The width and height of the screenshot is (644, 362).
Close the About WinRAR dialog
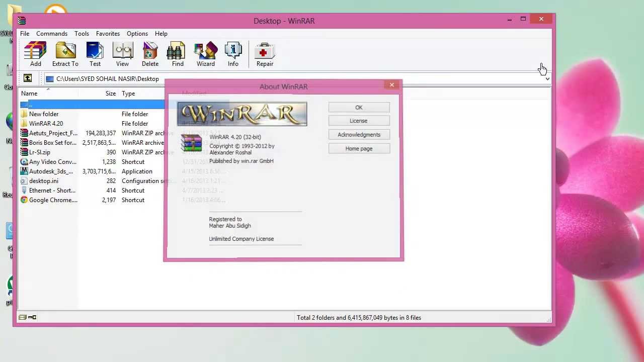tap(392, 85)
